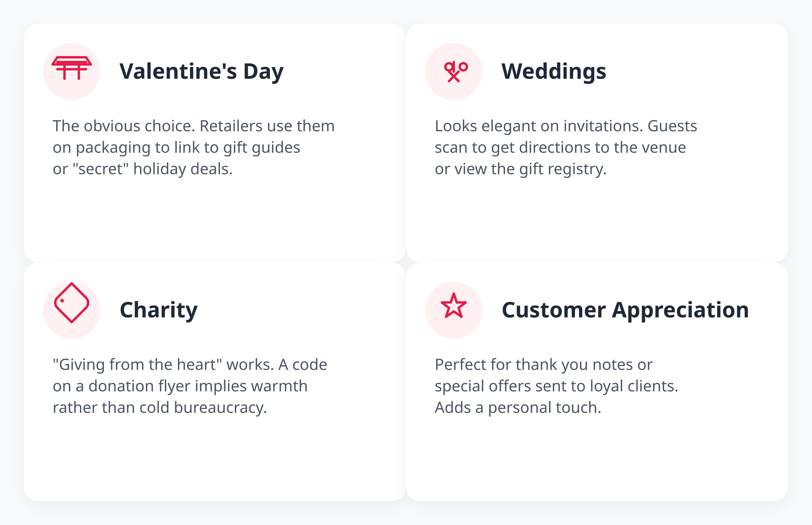
Task: Click the '"Giving from the heart" works' line
Action: point(190,364)
